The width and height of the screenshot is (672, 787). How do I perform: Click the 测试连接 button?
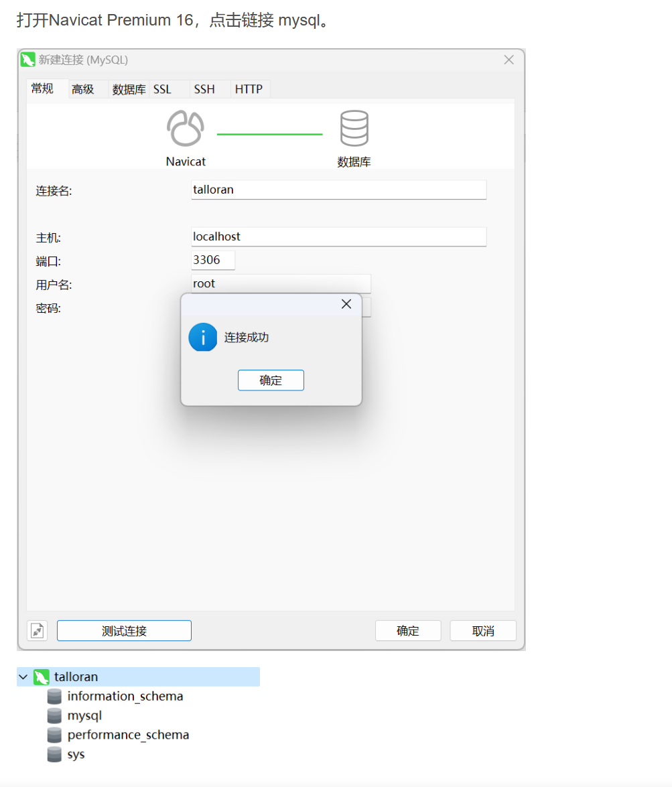click(x=124, y=631)
